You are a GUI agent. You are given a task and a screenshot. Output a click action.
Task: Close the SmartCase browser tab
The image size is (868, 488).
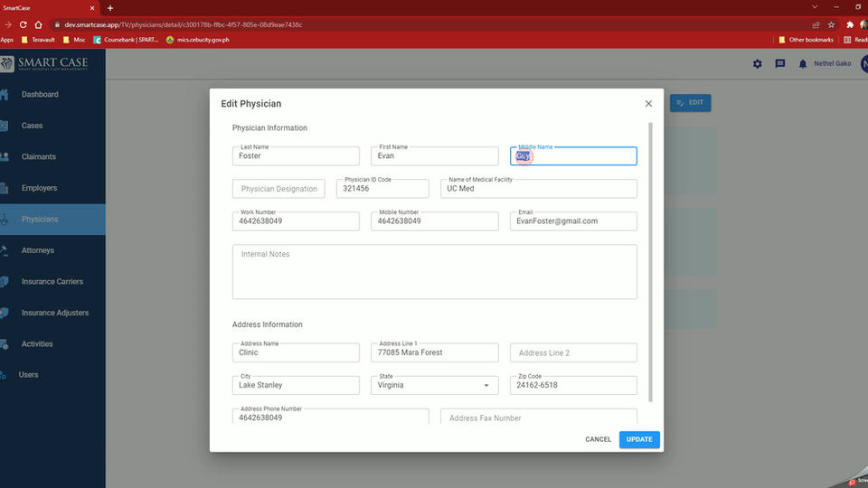tap(92, 8)
